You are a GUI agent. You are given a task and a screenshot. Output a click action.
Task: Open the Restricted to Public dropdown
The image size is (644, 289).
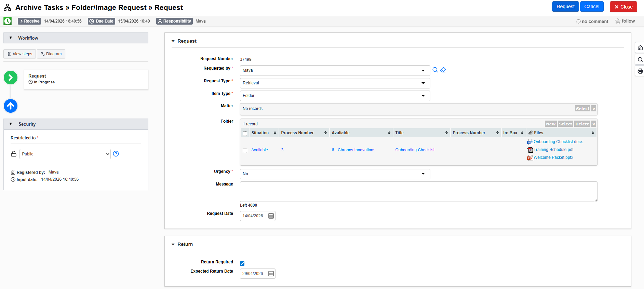pos(65,154)
